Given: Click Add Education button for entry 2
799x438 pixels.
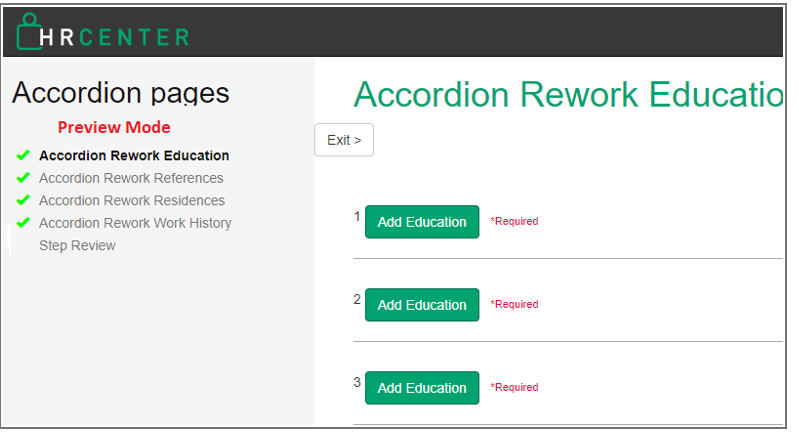Looking at the screenshot, I should click(421, 305).
